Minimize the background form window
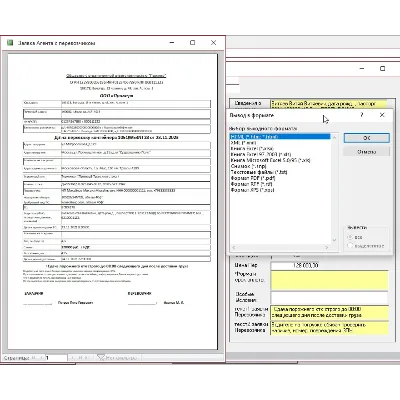The width and height of the screenshot is (400, 400). tap(362, 68)
